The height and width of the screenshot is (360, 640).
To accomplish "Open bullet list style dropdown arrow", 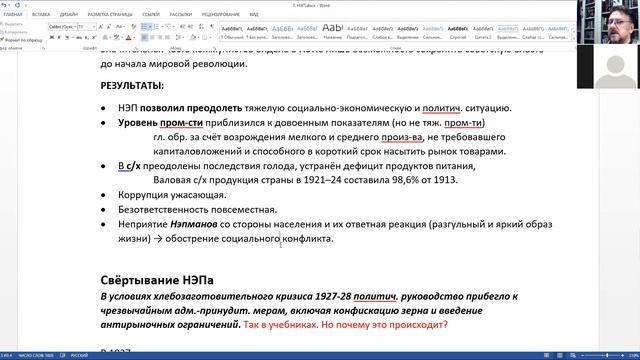I will [150, 27].
